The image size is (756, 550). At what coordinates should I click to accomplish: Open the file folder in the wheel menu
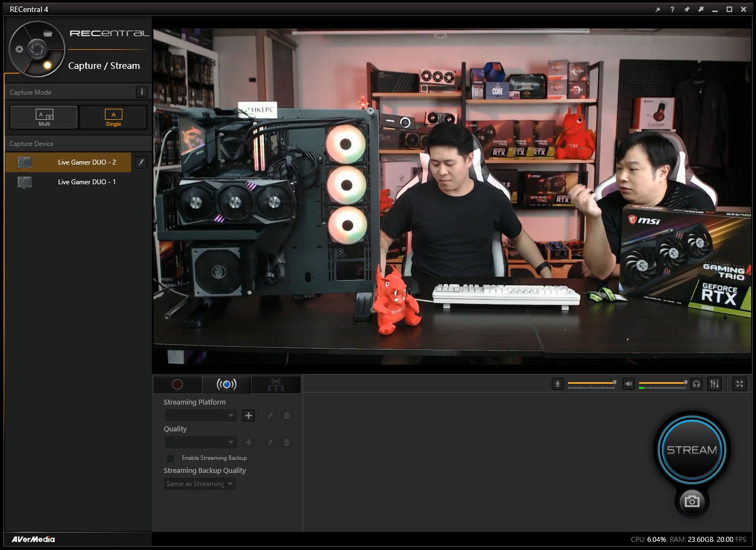[x=48, y=33]
